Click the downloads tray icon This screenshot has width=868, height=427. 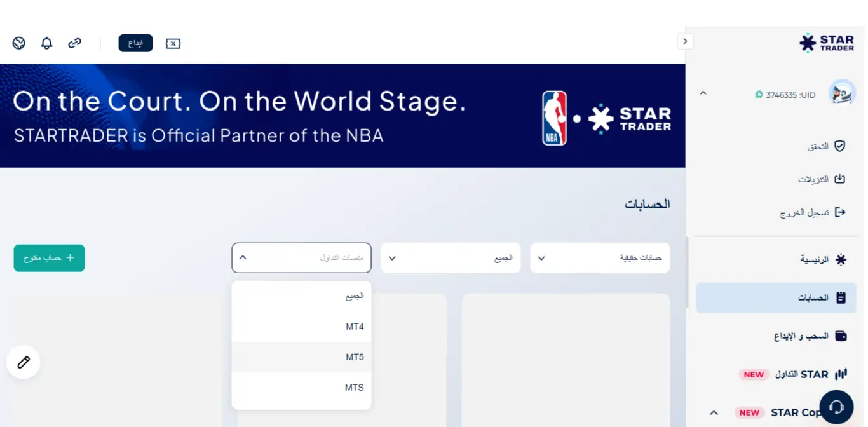point(839,179)
